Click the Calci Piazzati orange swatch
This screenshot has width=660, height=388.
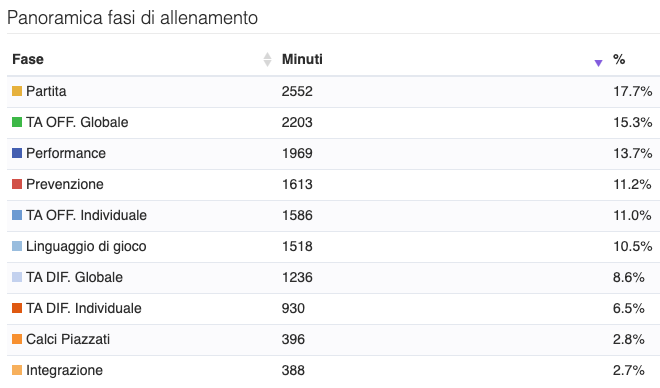[x=17, y=339]
